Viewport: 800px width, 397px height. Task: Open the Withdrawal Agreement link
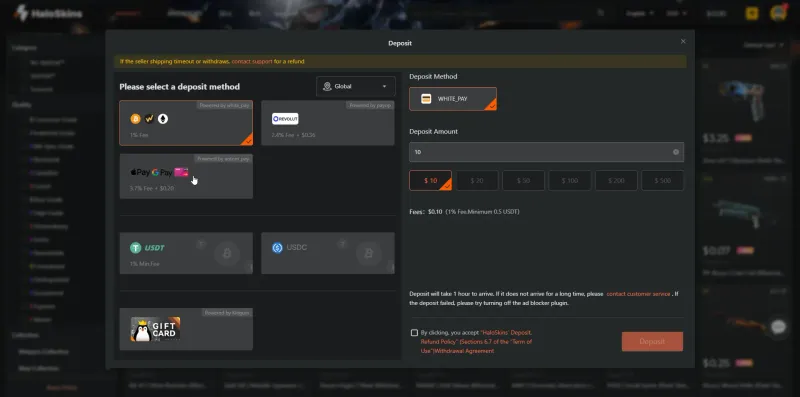(465, 351)
